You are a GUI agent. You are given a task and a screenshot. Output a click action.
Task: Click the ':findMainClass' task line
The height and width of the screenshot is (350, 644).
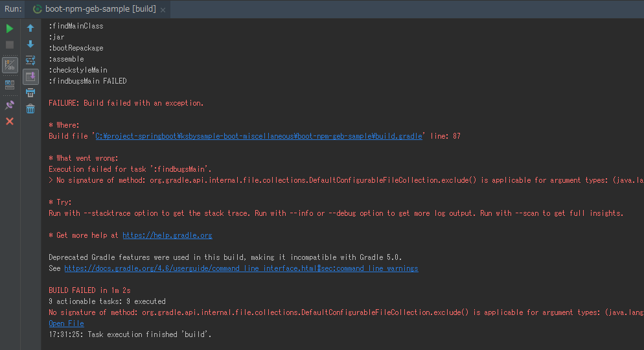pyautogui.click(x=76, y=26)
